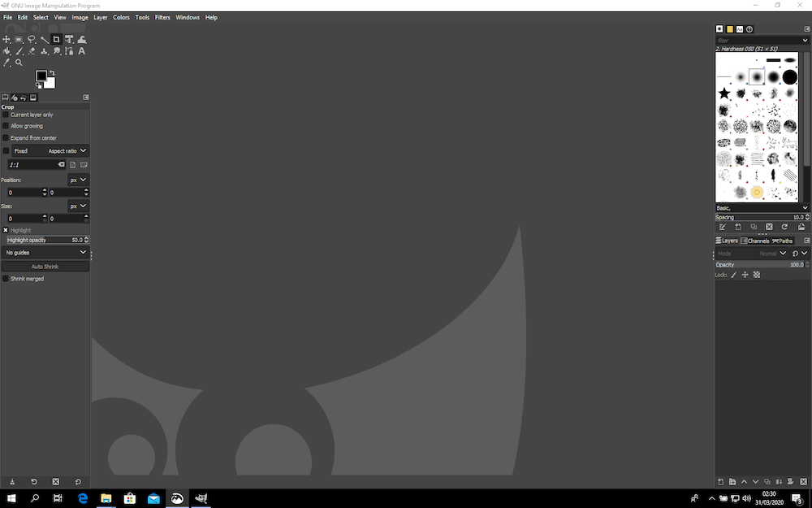Open the Colors menu
812x508 pixels.
pos(121,17)
